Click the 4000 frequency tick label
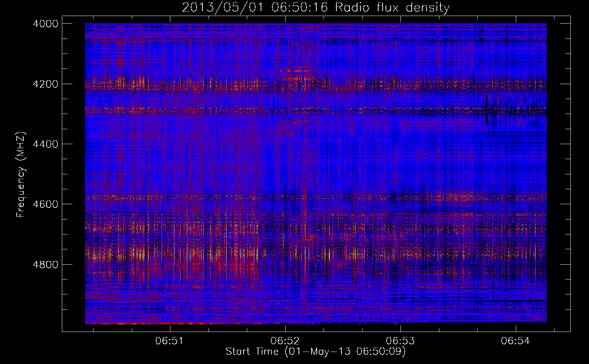The height and width of the screenshot is (364, 589). pyautogui.click(x=46, y=24)
